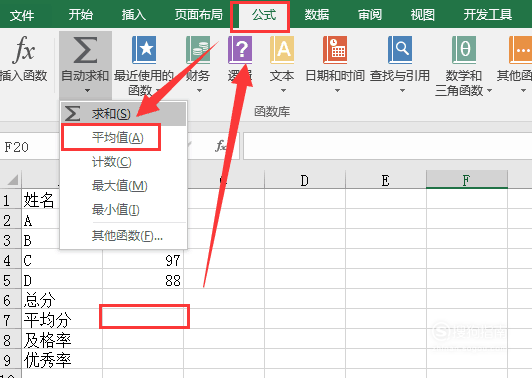Open the Financial functions icon
This screenshot has height=378, width=532.
tap(197, 50)
